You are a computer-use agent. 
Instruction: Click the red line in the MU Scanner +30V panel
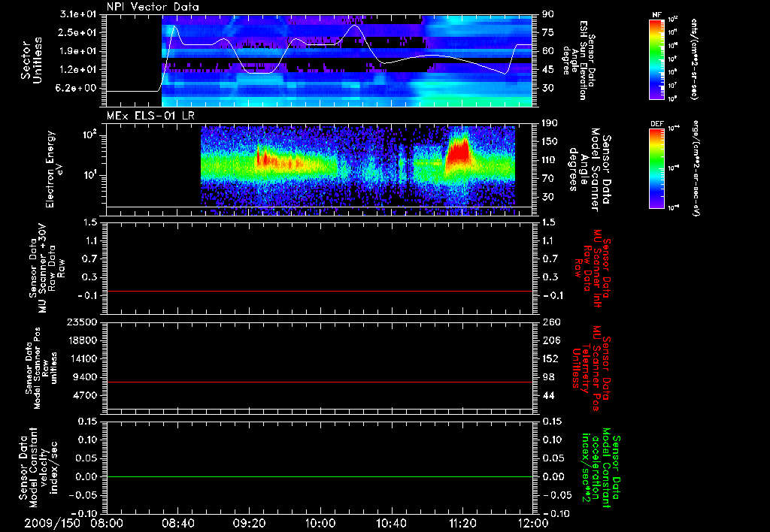[x=319, y=291]
